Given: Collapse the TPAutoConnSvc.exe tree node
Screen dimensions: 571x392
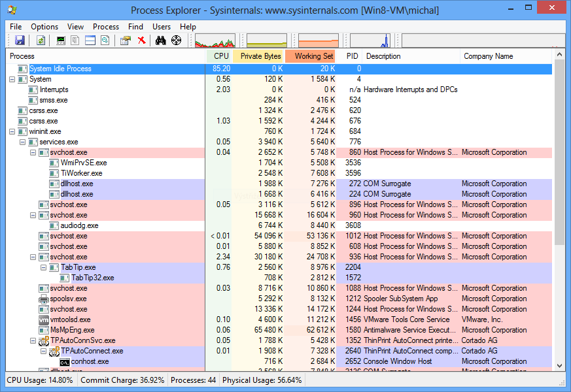Looking at the screenshot, I should 33,340.
